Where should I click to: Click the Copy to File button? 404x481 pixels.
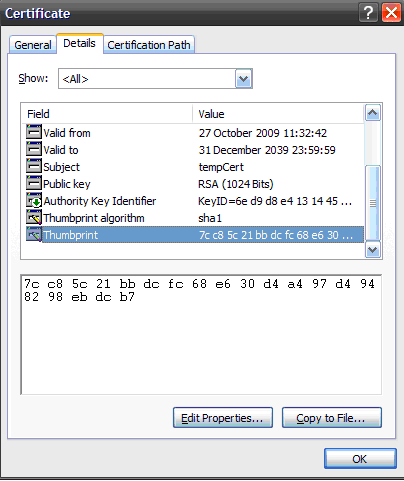point(332,418)
